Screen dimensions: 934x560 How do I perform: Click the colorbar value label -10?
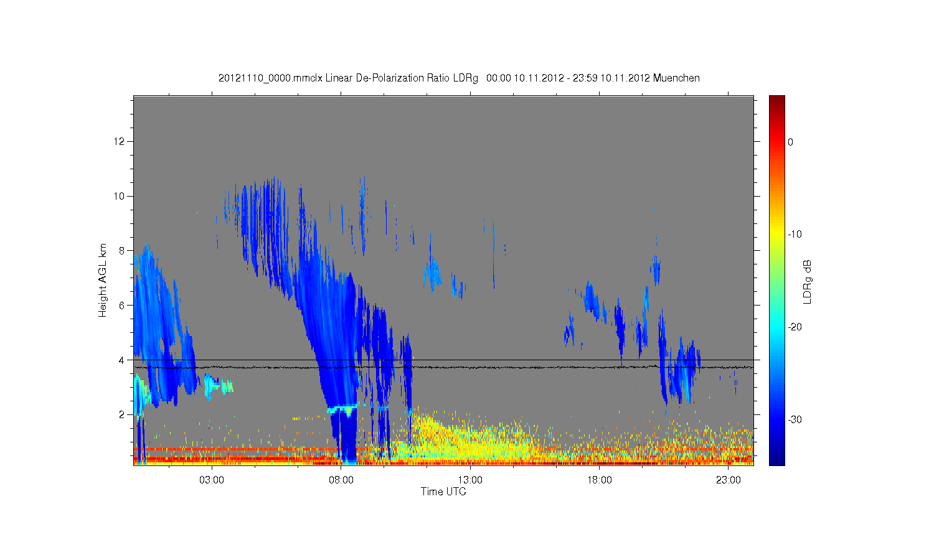pyautogui.click(x=795, y=235)
